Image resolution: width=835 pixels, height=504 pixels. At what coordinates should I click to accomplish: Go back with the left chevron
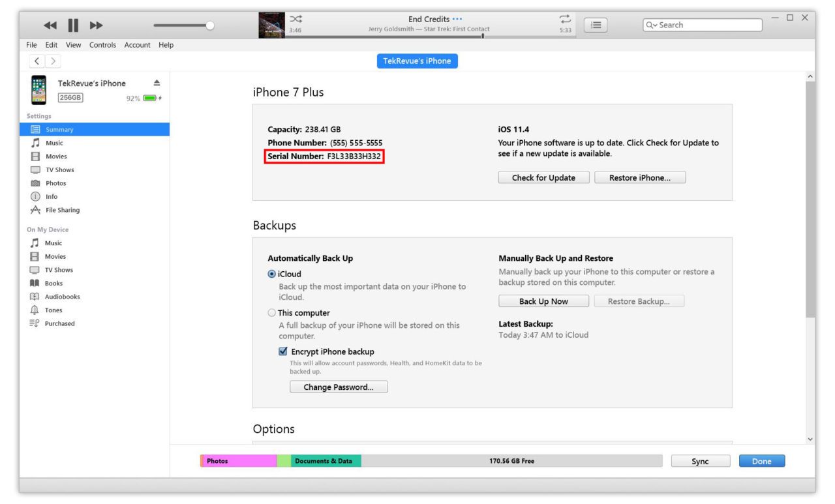[37, 61]
